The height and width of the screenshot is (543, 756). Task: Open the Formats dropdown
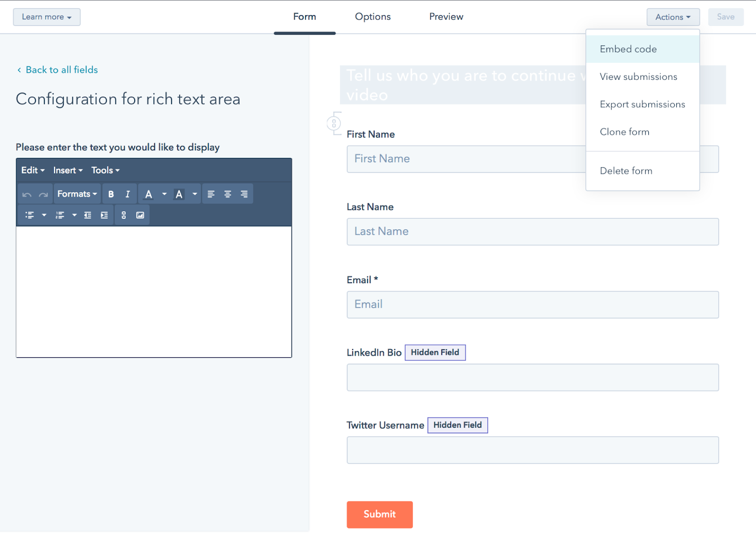[x=77, y=194]
